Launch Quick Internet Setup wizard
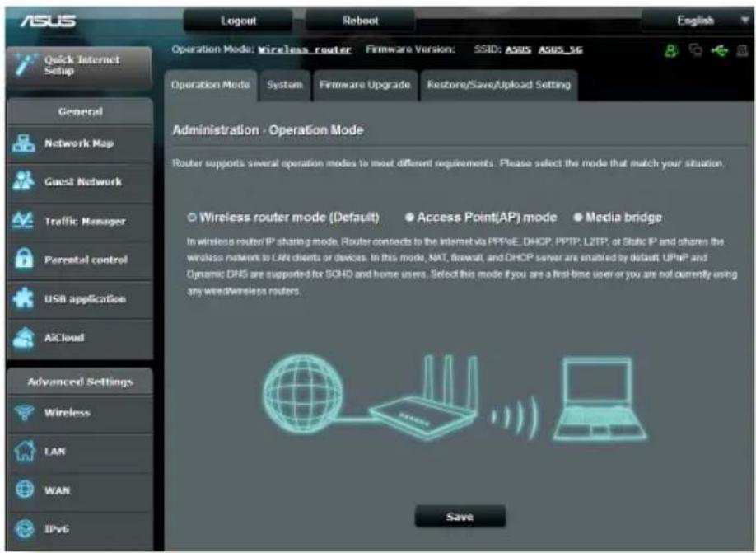The height and width of the screenshot is (553, 756). 80,66
